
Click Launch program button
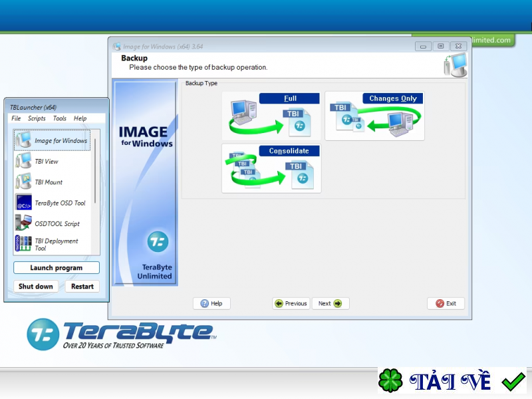[56, 267]
